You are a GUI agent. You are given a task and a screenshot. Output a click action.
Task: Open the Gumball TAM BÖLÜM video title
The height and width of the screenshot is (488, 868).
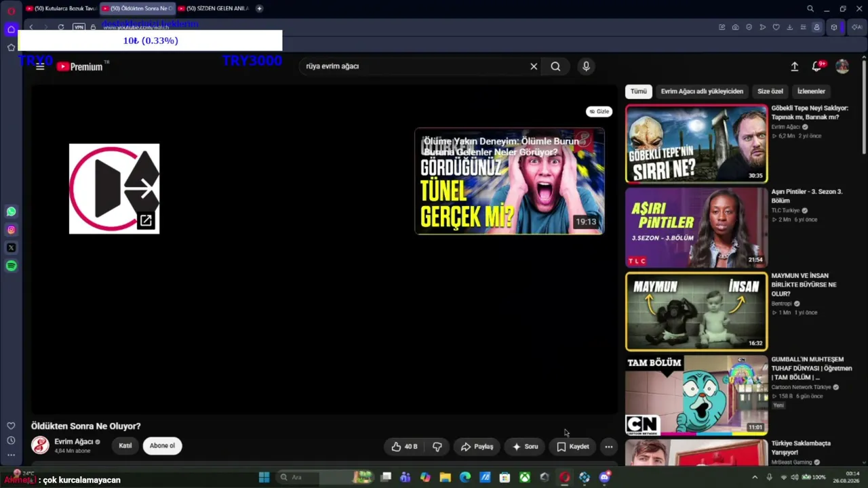(811, 368)
